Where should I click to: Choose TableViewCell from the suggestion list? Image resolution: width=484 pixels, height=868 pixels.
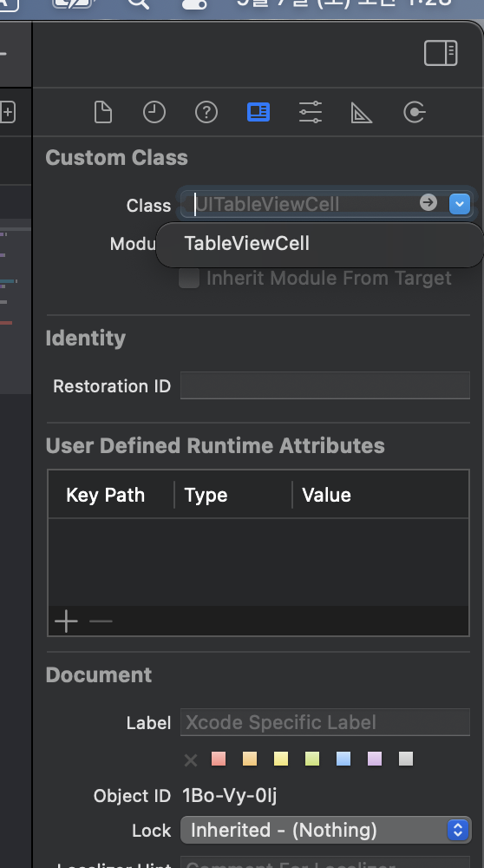point(320,244)
